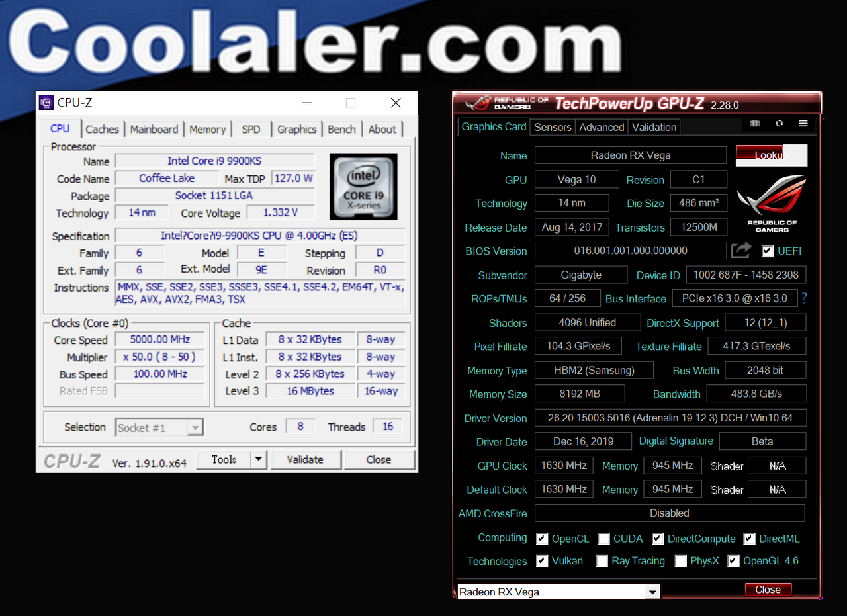Click the BIOS Version value field
The image size is (847, 616).
click(631, 251)
